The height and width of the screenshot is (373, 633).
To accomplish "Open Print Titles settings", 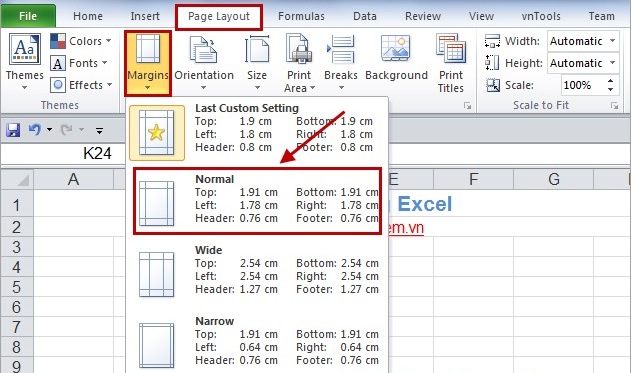I will point(451,63).
